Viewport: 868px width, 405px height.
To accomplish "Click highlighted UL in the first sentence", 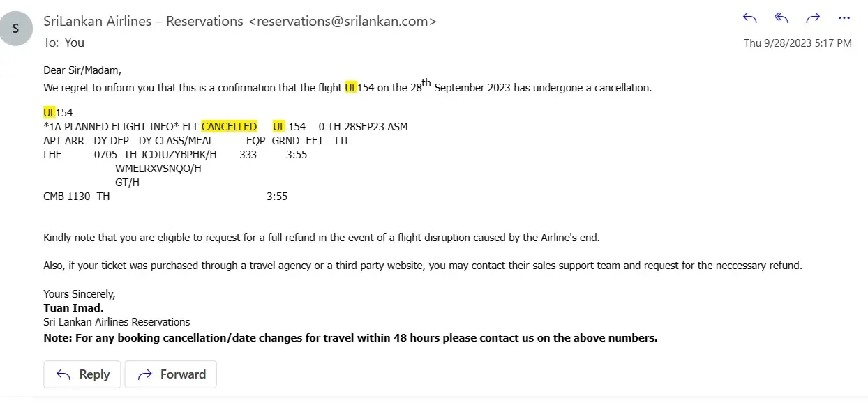I will click(x=351, y=89).
